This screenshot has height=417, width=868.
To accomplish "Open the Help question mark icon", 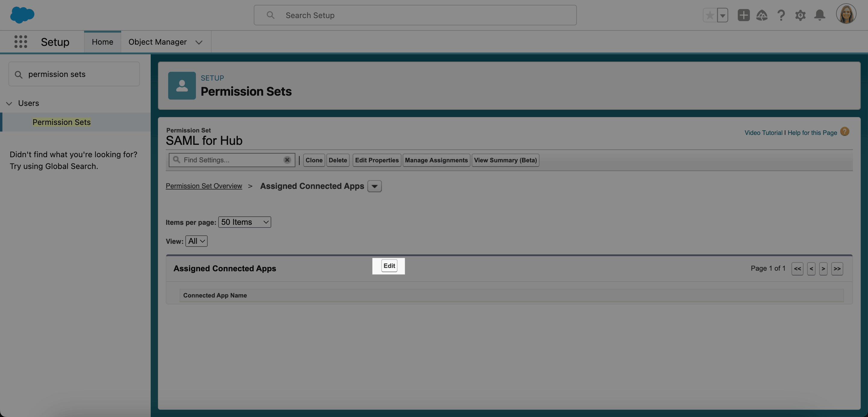I will 781,15.
